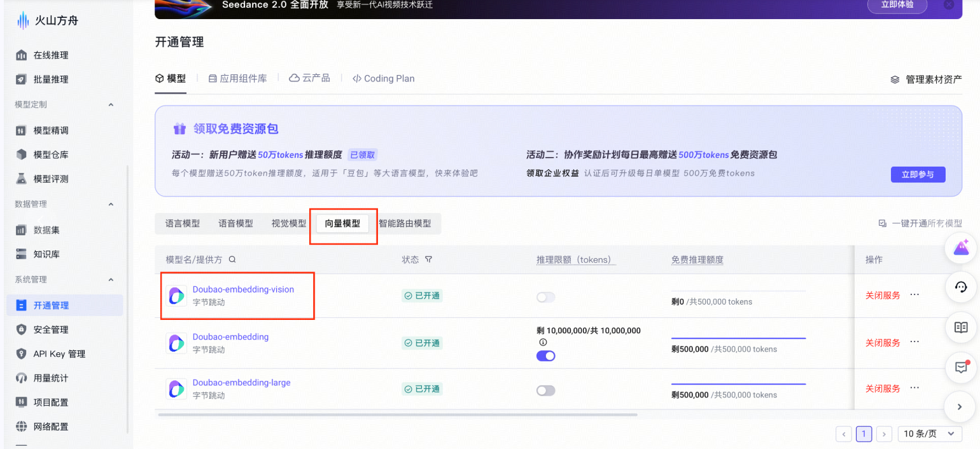
Task: Collapse the 数据管理 sidebar section
Action: [111, 204]
